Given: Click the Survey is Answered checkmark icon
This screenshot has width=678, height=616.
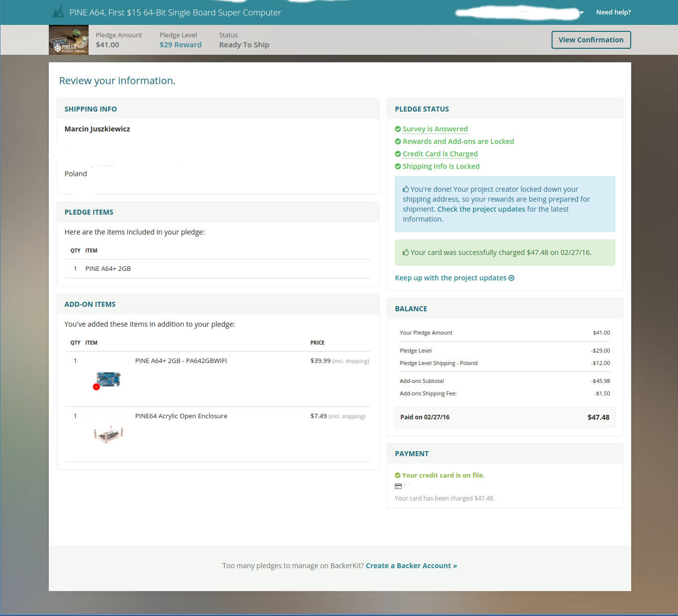Looking at the screenshot, I should click(x=398, y=129).
